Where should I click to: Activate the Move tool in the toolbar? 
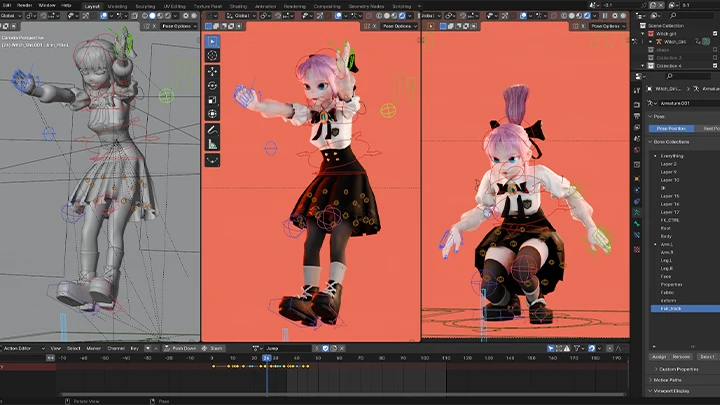212,72
